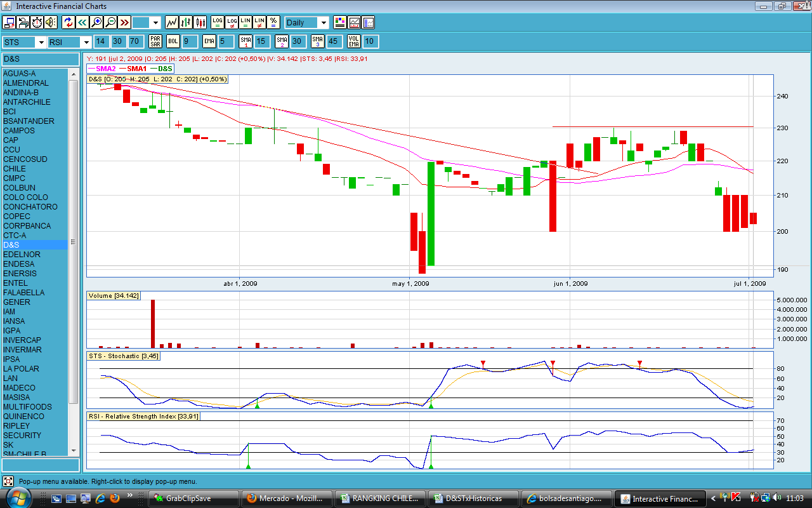Edit the RSI upper level field 70
Screen dimensions: 812x508
click(x=135, y=42)
